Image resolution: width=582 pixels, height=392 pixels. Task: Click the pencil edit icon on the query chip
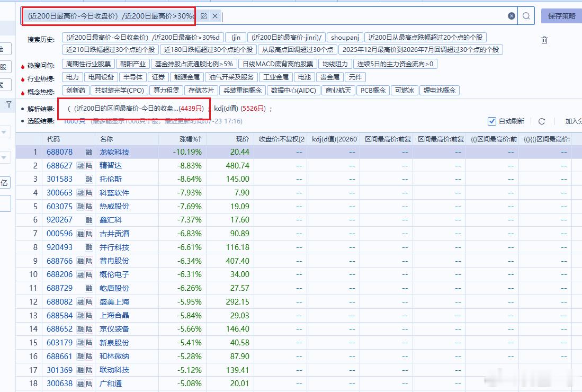click(204, 16)
